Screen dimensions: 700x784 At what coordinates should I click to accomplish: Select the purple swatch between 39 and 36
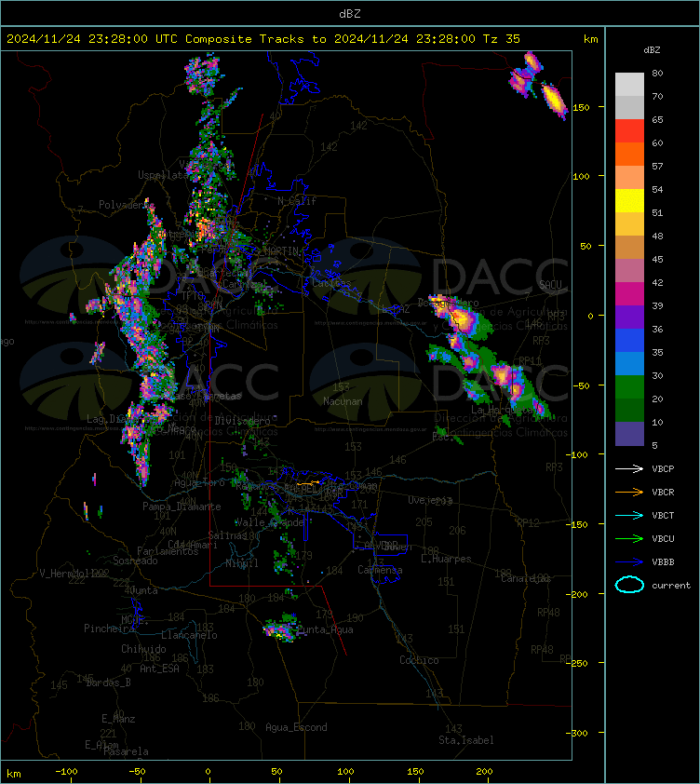click(x=629, y=317)
